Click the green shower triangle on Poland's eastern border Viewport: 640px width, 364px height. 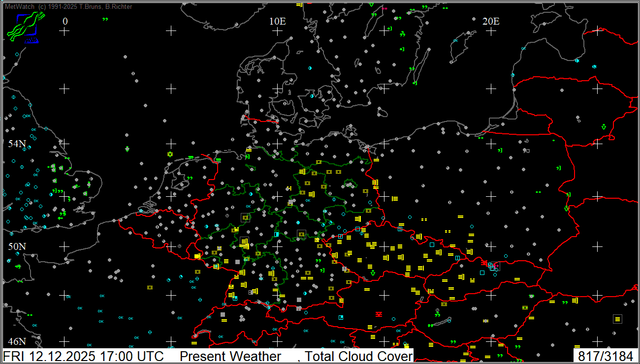pyautogui.click(x=566, y=209)
